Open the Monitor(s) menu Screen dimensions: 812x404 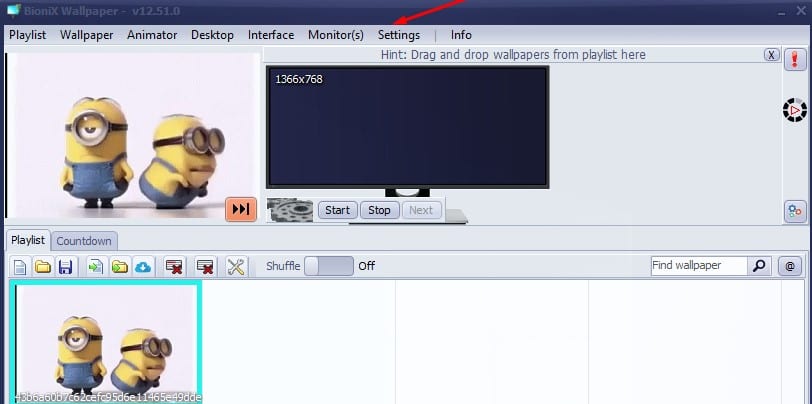(336, 35)
